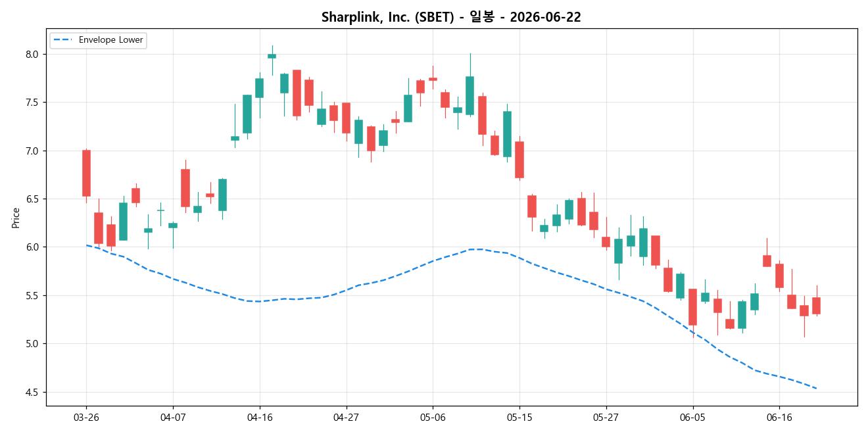The height and width of the screenshot is (434, 868).
Task: Click the first red candle on 03-26
Action: pos(86,173)
